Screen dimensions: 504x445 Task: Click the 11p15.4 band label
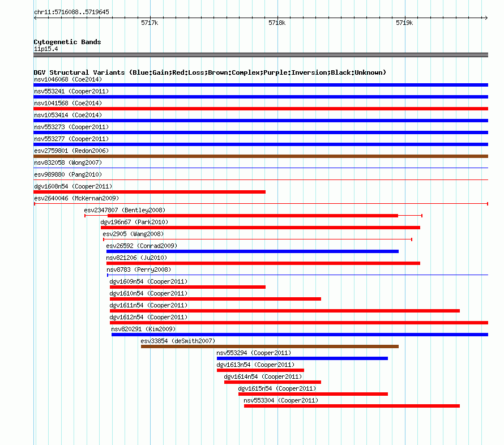46,49
